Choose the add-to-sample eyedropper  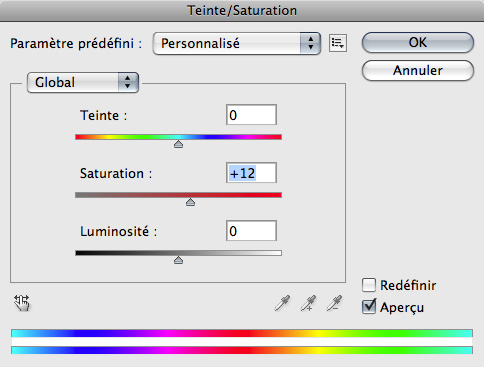point(308,303)
